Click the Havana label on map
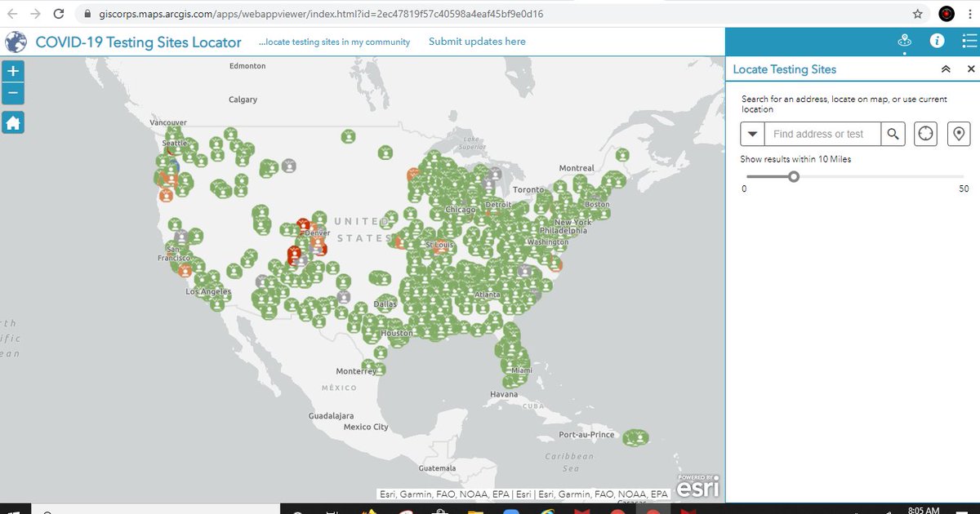Image resolution: width=980 pixels, height=514 pixels. pyautogui.click(x=504, y=394)
